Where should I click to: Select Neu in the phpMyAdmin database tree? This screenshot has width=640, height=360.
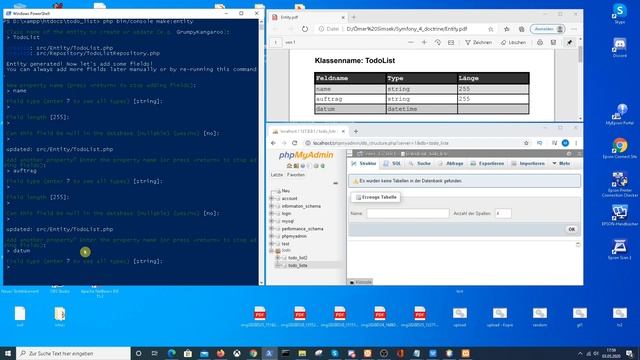[x=286, y=191]
